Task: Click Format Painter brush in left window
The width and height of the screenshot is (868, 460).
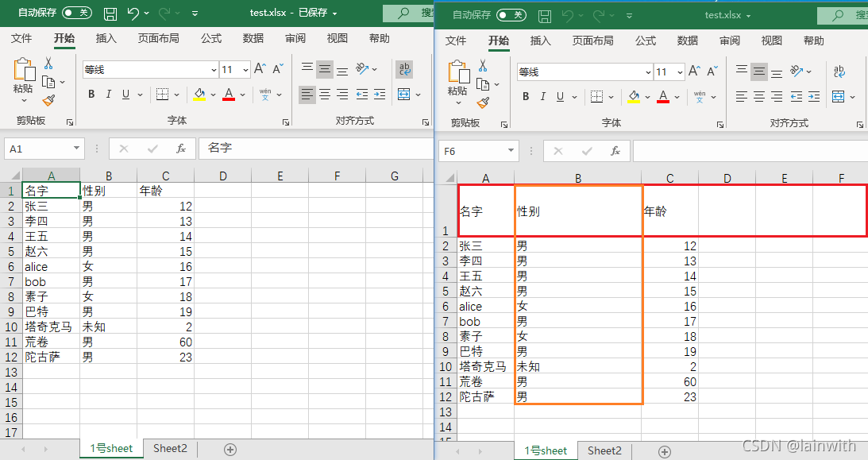Action: coord(48,100)
